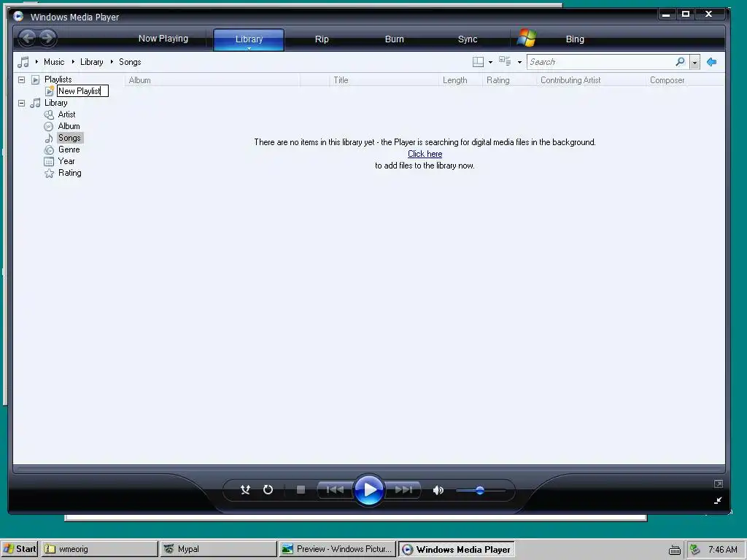Go forward with the Forward arrow button
747x560 pixels.
click(x=47, y=38)
